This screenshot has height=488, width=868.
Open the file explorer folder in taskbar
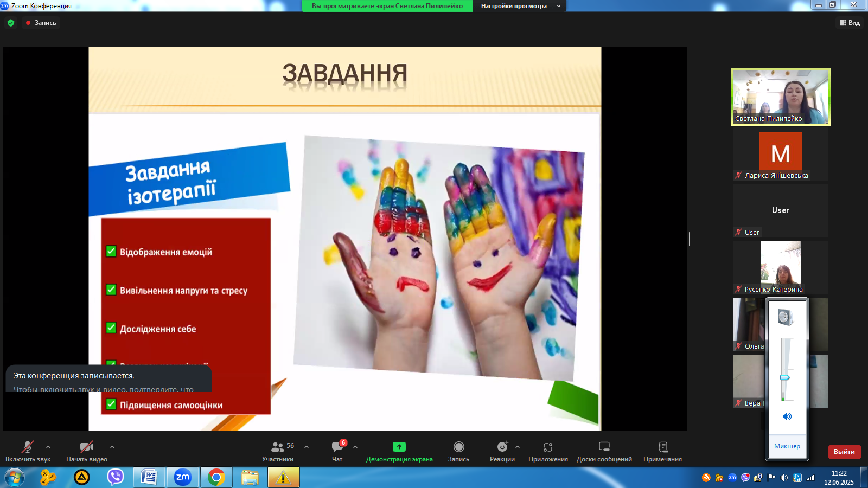[x=250, y=477]
